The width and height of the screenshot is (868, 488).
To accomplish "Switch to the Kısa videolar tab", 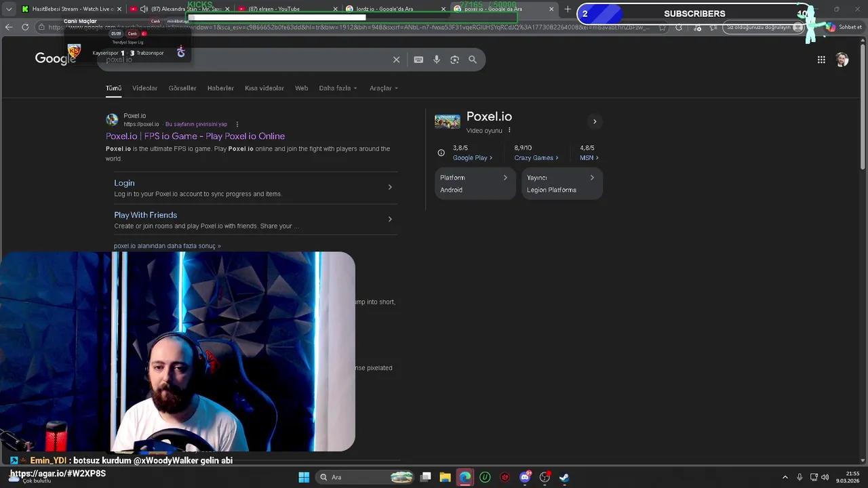I will click(x=264, y=88).
